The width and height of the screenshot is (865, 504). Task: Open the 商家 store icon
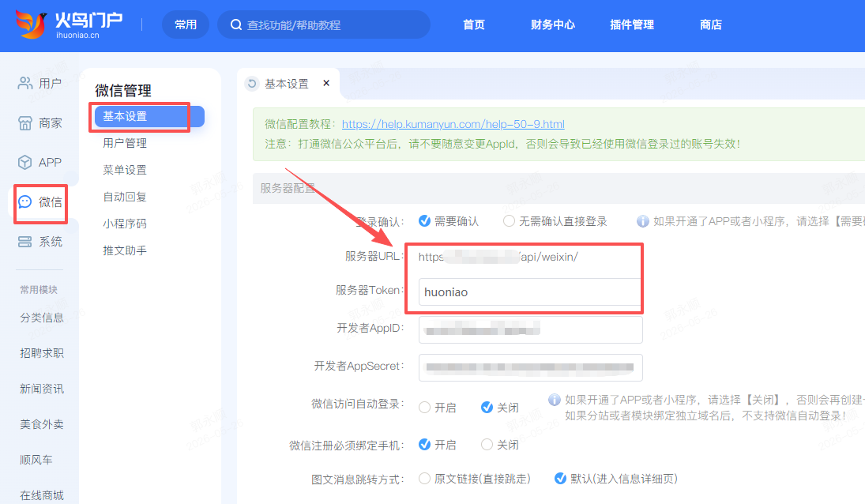[x=25, y=123]
